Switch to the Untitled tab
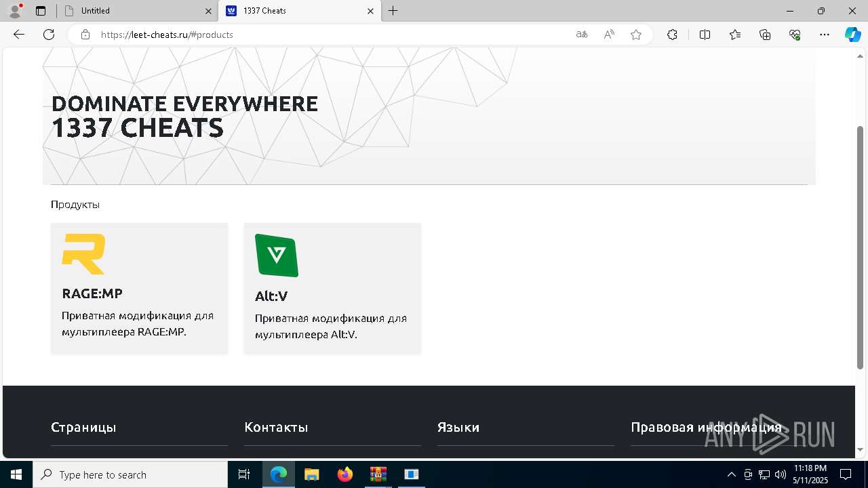Image resolution: width=868 pixels, height=488 pixels. tap(137, 11)
